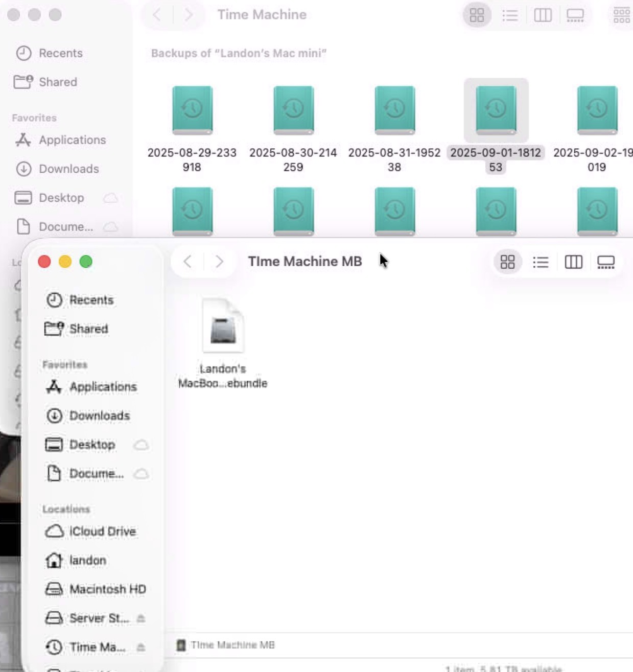Select column view in back Time Machine window
The height and width of the screenshot is (672, 633).
click(x=543, y=15)
